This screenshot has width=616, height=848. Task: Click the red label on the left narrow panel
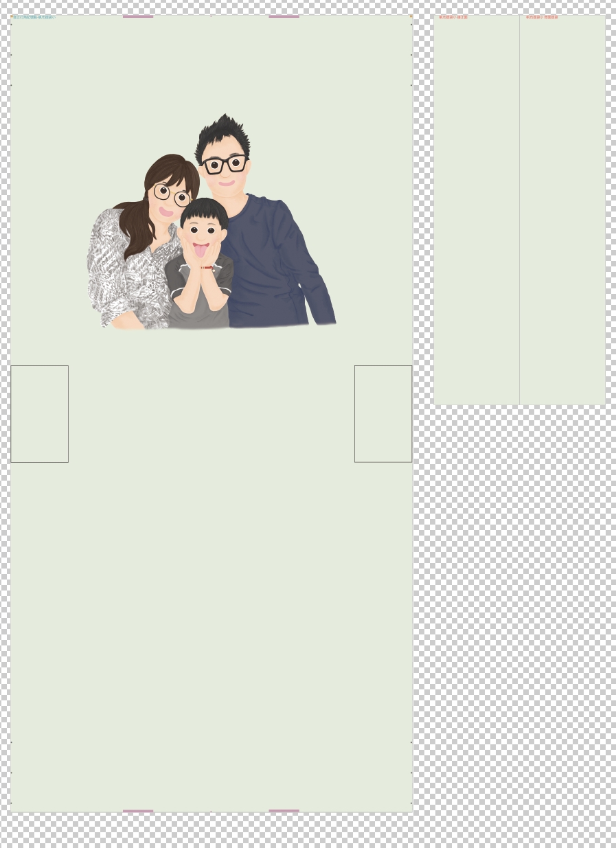453,17
